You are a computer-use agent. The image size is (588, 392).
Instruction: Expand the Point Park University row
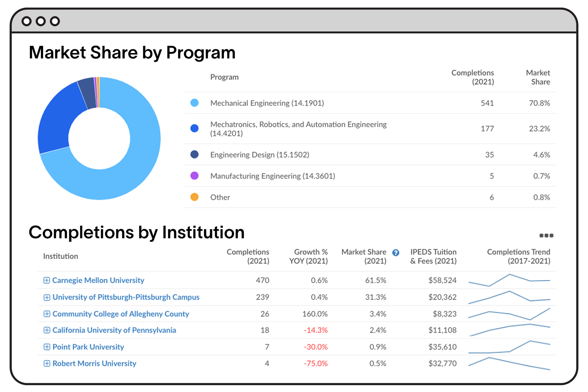click(x=47, y=347)
